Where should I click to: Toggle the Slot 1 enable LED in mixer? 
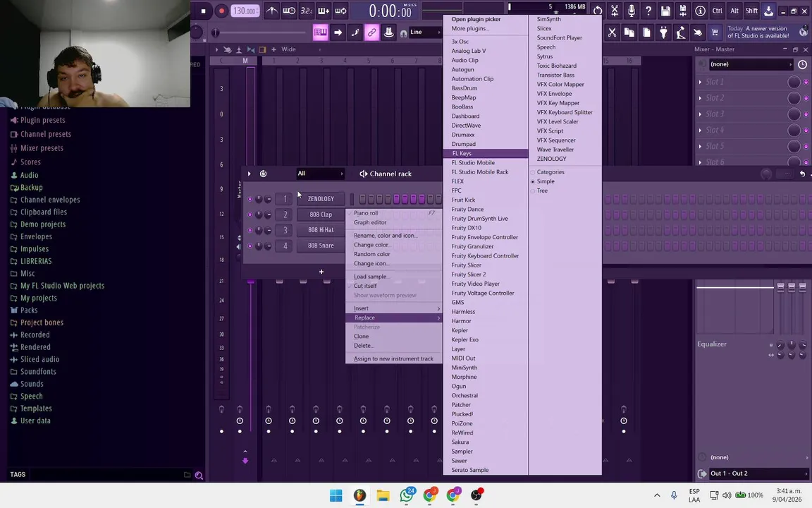click(806, 82)
